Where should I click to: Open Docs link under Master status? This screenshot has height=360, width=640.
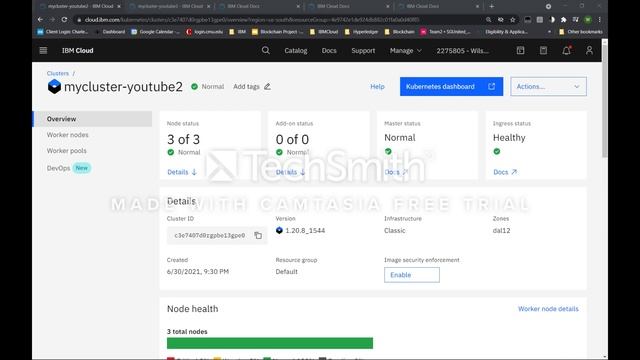396,172
